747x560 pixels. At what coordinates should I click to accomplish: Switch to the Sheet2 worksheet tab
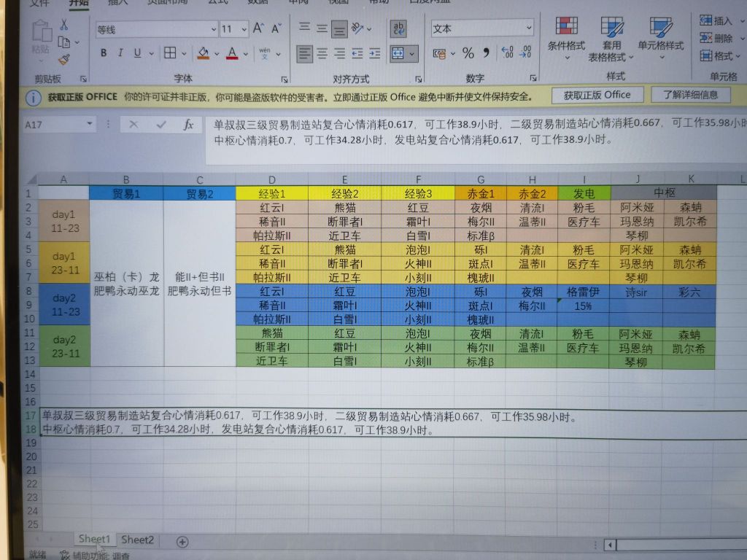pyautogui.click(x=137, y=540)
